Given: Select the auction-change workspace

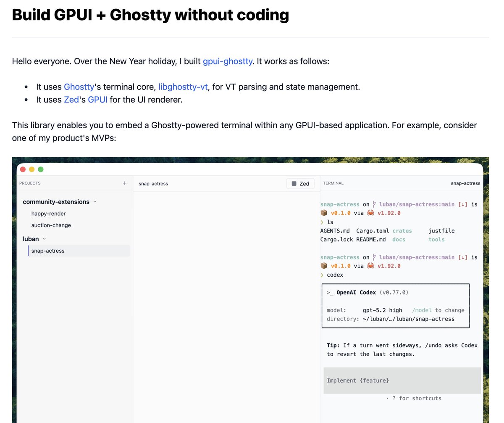Looking at the screenshot, I should 51,225.
